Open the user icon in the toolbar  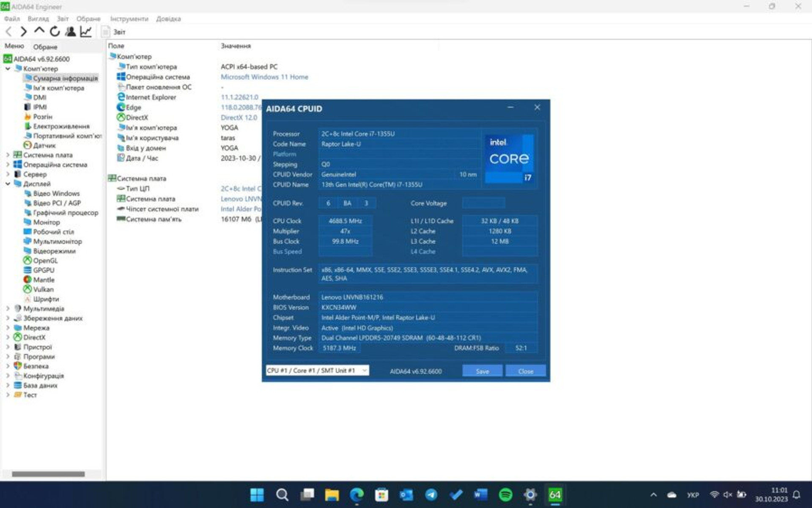(x=71, y=31)
